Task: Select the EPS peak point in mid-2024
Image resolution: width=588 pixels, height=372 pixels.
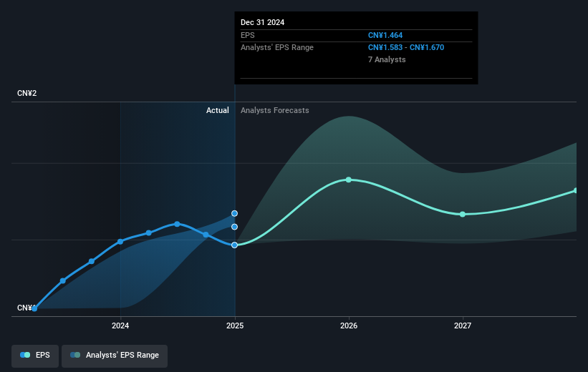Action: pyautogui.click(x=177, y=224)
